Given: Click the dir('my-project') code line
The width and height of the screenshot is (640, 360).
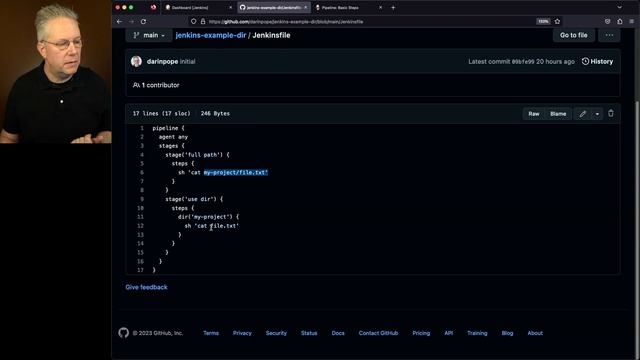Looking at the screenshot, I should [x=209, y=217].
